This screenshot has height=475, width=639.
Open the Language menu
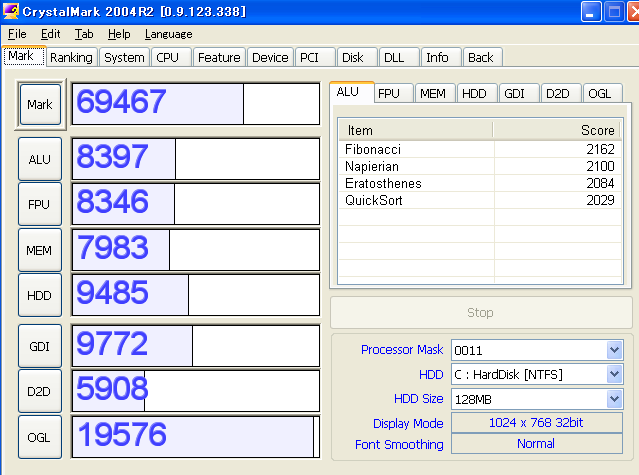(x=168, y=34)
